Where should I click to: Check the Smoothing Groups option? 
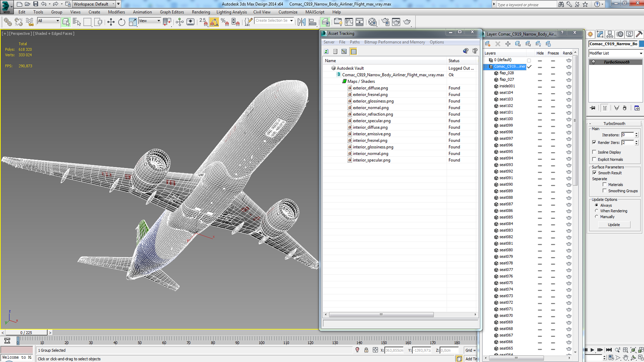point(605,190)
